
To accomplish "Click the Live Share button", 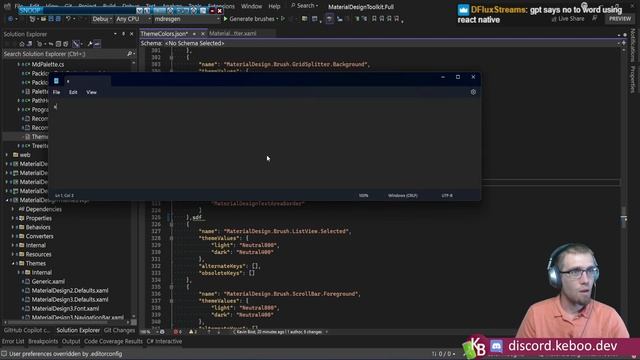I will pos(568,19).
